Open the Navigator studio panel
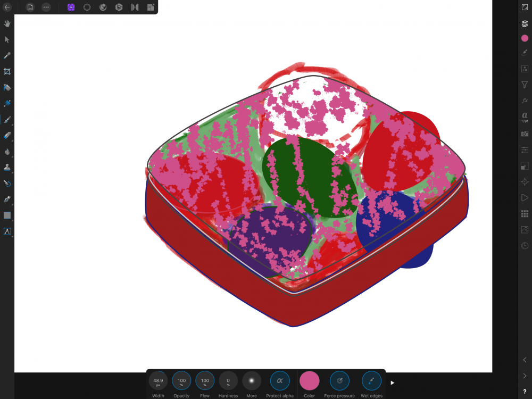Viewport: 532px width, 399px height. point(525,182)
